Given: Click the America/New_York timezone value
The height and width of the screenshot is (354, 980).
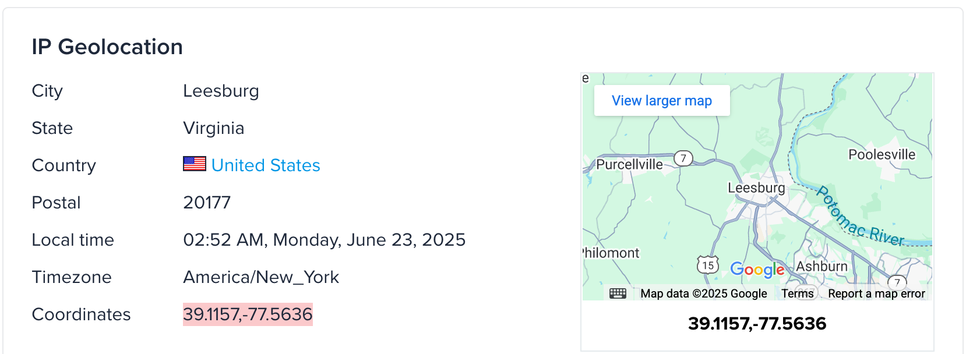Looking at the screenshot, I should tap(261, 277).
